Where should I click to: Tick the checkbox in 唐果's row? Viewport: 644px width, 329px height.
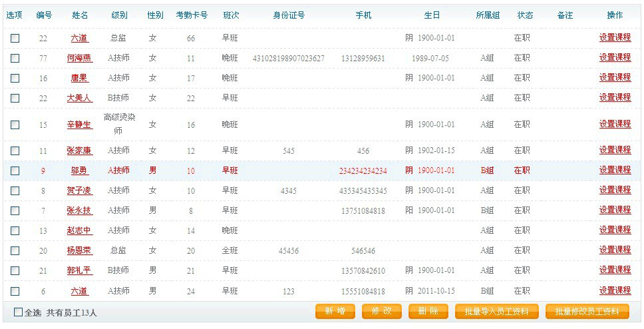(x=15, y=79)
